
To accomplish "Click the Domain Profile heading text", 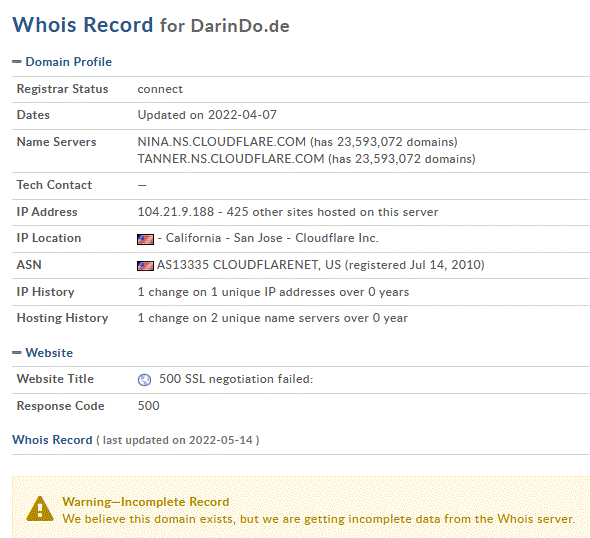I will [68, 62].
